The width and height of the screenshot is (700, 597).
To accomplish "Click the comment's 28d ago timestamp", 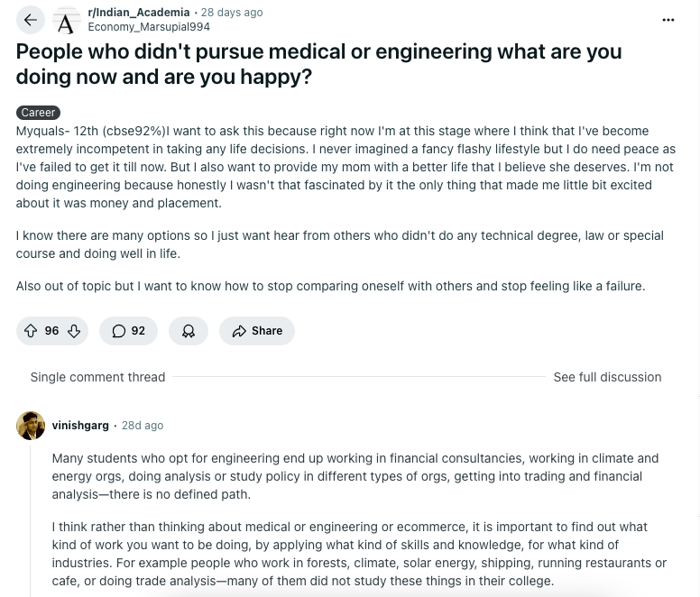I will click(143, 425).
